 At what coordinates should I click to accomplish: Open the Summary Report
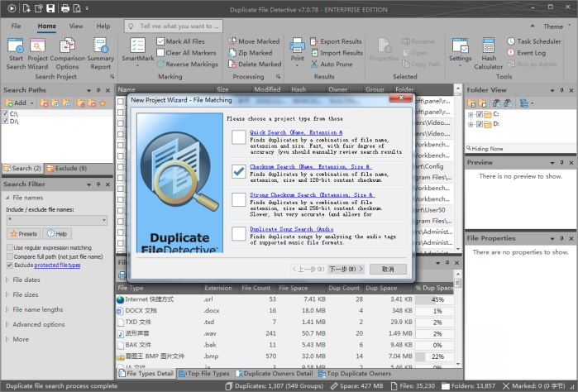[x=100, y=54]
